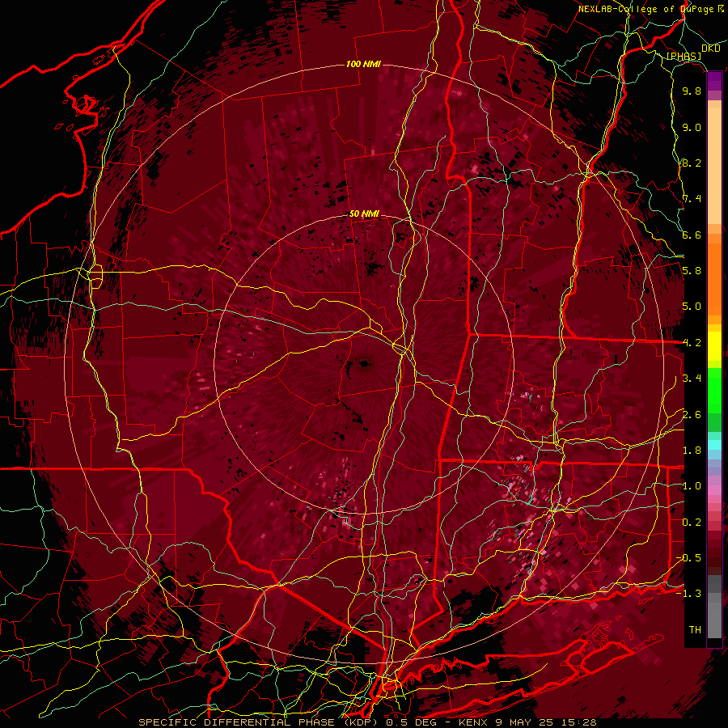The image size is (728, 728).
Task: Select the DKD product label
Action: [710, 49]
